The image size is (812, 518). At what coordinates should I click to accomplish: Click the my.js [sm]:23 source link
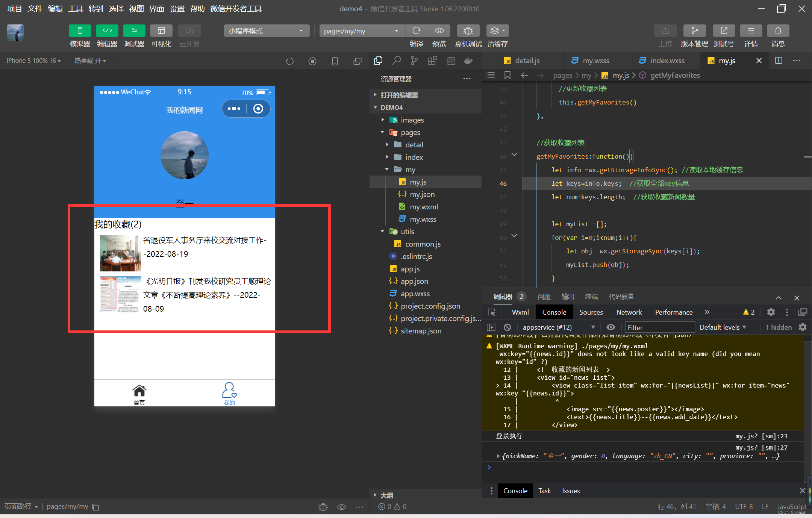761,436
